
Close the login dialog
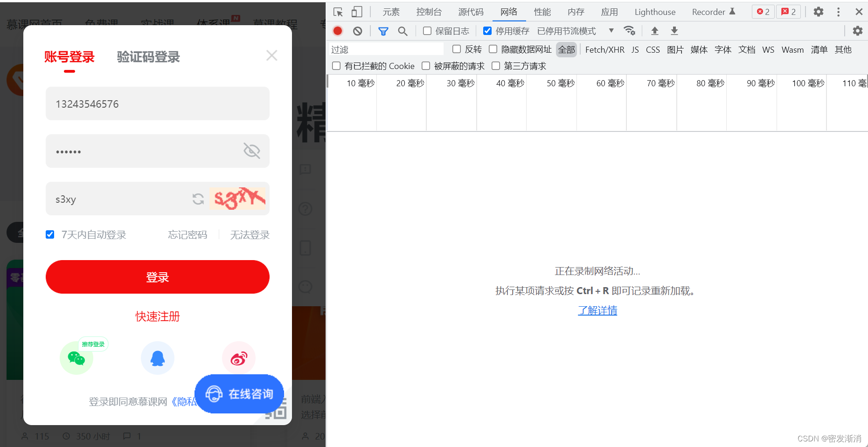coord(272,55)
